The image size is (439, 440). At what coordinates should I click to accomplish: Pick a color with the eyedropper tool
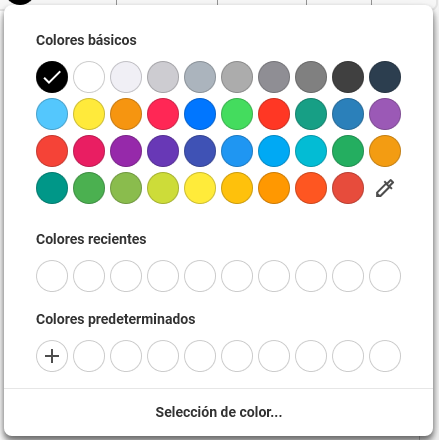pos(385,188)
